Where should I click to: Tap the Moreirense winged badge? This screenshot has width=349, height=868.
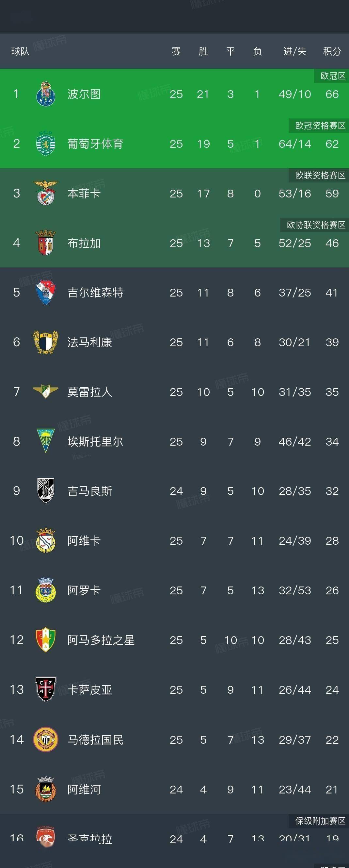coord(45,392)
